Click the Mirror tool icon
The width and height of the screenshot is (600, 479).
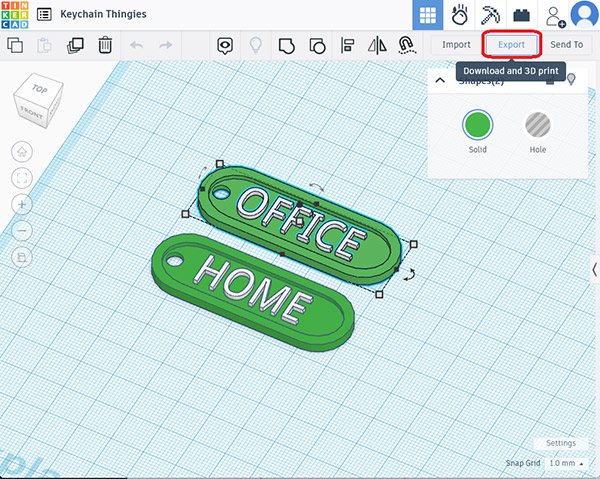point(377,45)
